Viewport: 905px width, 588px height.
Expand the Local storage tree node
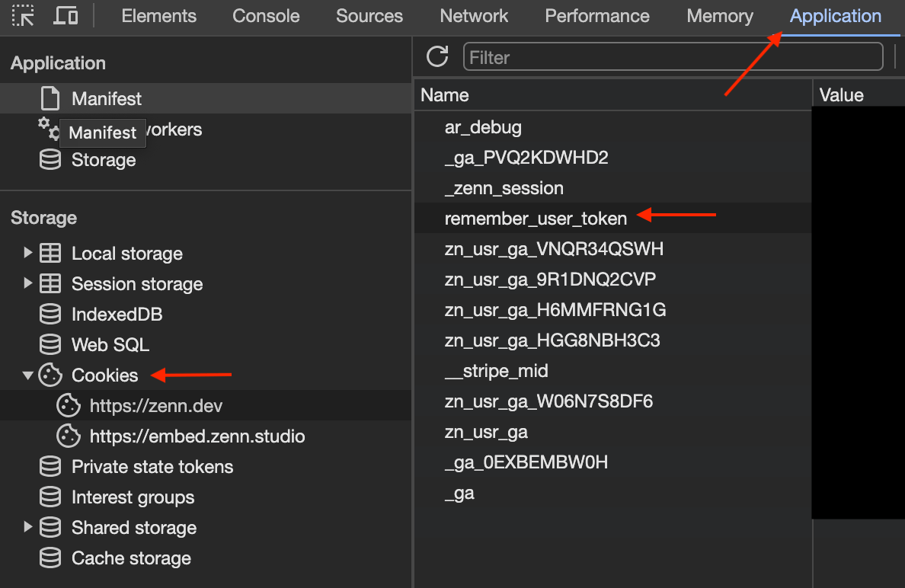coord(28,253)
